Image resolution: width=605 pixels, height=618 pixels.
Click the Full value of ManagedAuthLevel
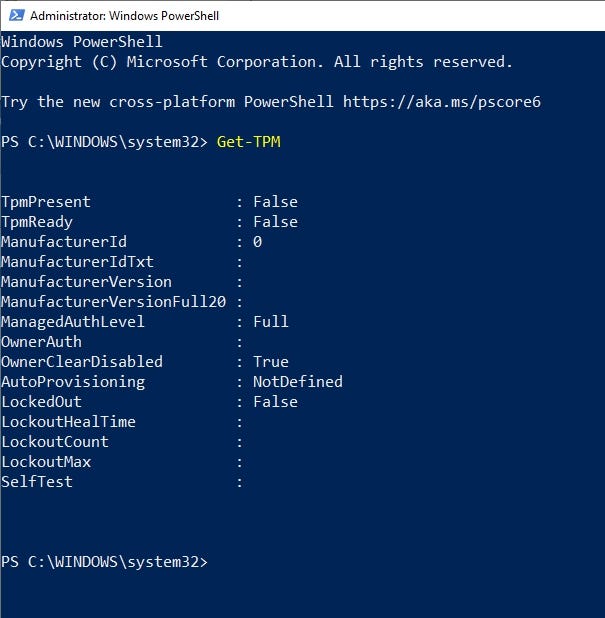[x=270, y=322]
